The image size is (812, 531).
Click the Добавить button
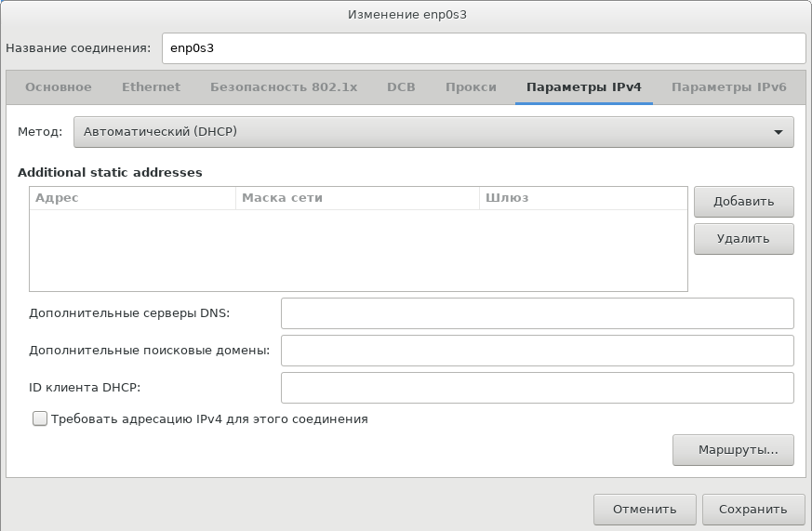tap(743, 202)
